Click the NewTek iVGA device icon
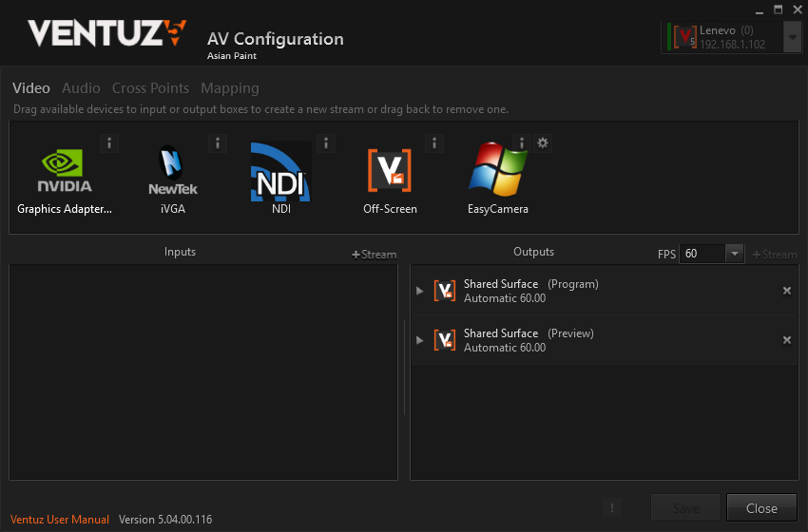The height and width of the screenshot is (532, 808). click(173, 173)
